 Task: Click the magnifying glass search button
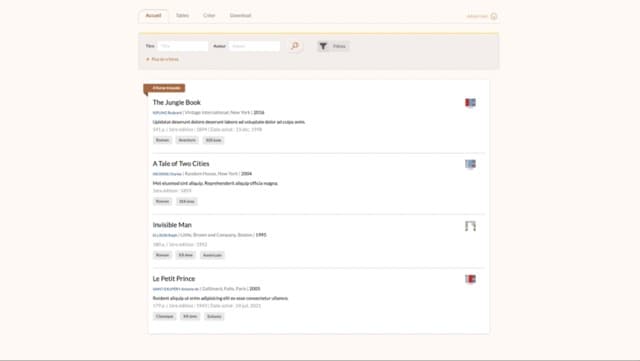pos(295,46)
